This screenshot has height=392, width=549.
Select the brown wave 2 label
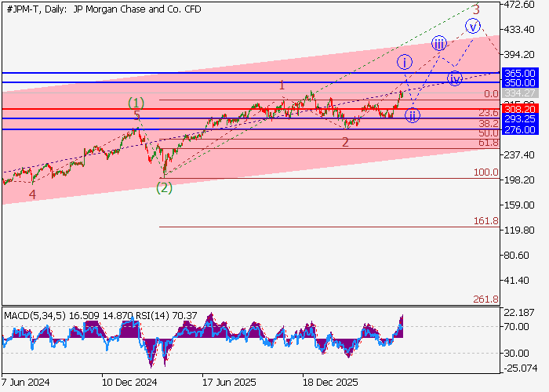pyautogui.click(x=345, y=143)
